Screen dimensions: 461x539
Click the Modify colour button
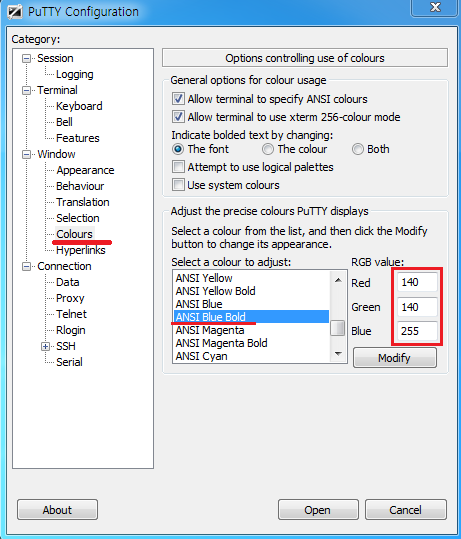click(395, 358)
